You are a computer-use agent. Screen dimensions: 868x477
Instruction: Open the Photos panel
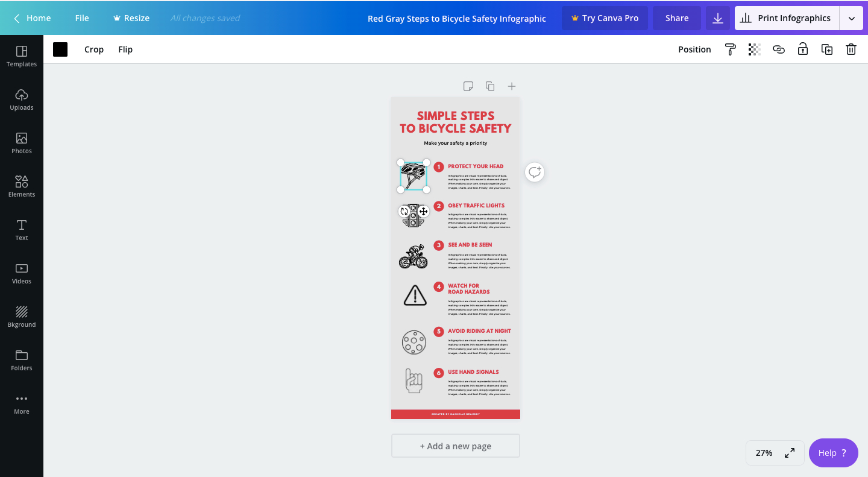(x=22, y=143)
